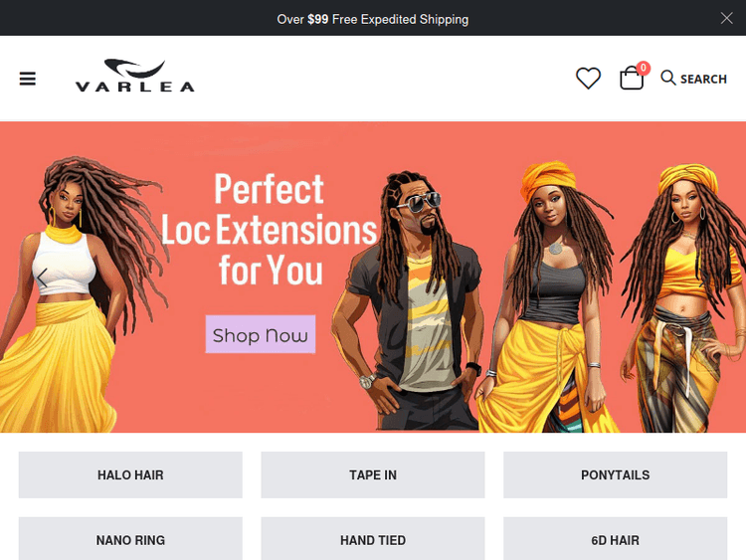Click the Shop Now button
746x560 pixels.
point(261,334)
